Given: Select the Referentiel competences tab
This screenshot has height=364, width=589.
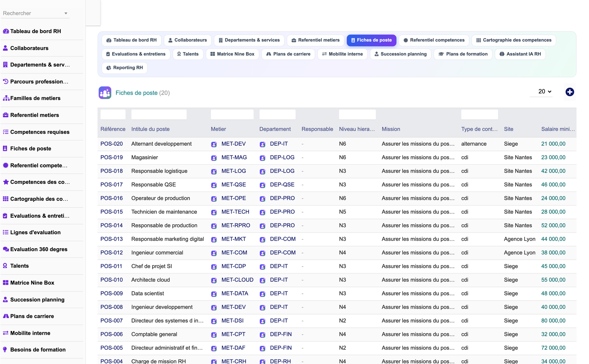Looking at the screenshot, I should 434,40.
